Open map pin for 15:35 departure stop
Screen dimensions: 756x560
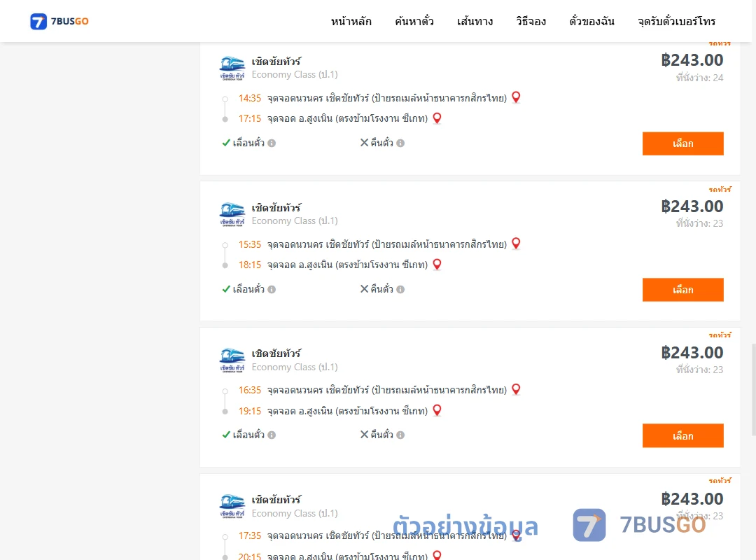tap(516, 244)
